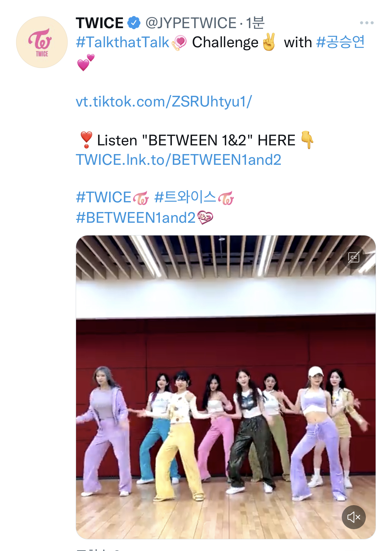Open the #공승연 hashtag
Viewport: 392px width, 551px height.
tap(340, 42)
